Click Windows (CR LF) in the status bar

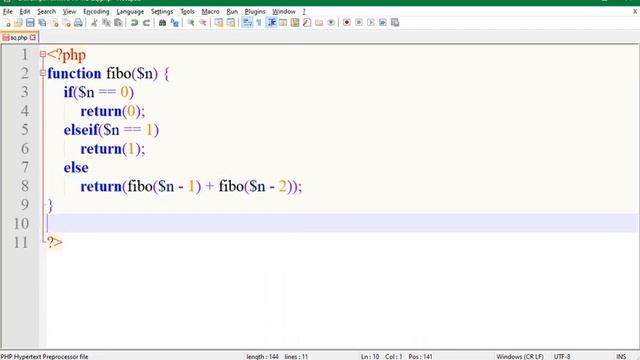tap(520, 357)
